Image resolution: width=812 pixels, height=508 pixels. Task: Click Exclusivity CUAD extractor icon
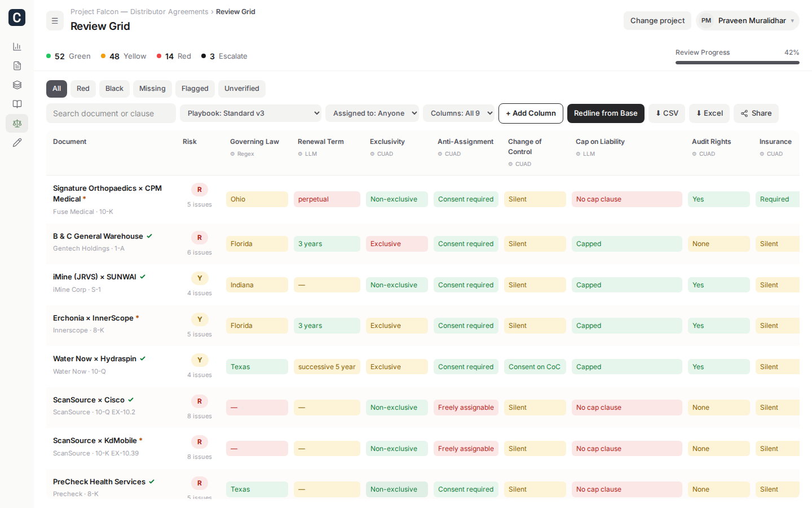372,154
